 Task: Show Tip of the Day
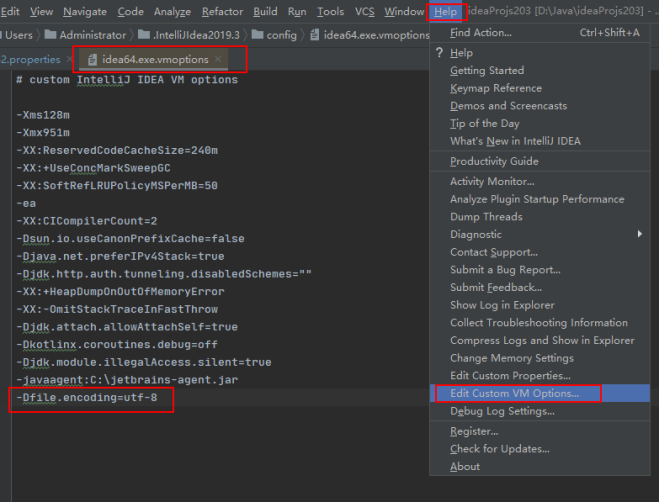click(540, 123)
